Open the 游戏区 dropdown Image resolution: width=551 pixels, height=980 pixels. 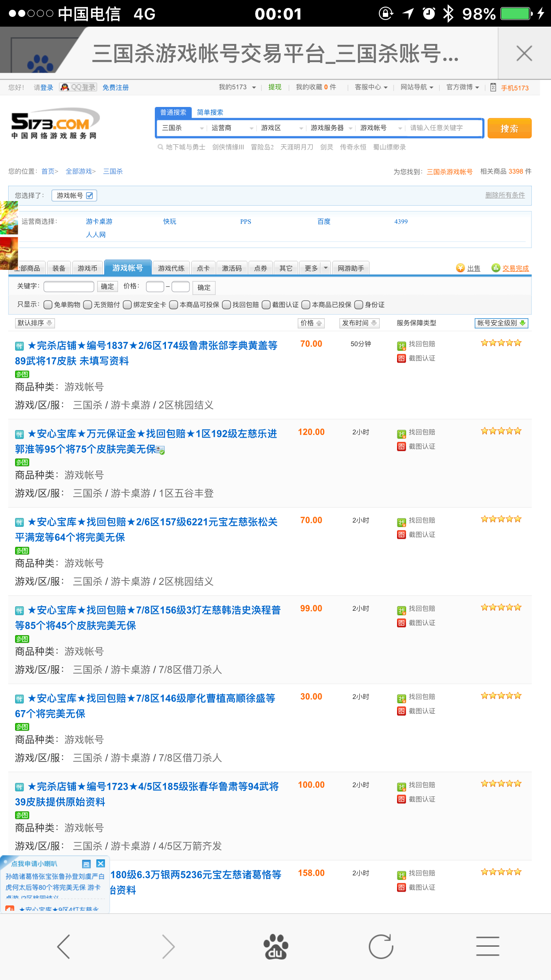click(282, 128)
